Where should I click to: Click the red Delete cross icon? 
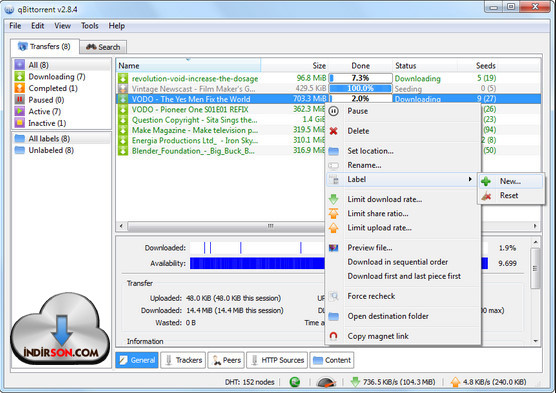[x=333, y=131]
